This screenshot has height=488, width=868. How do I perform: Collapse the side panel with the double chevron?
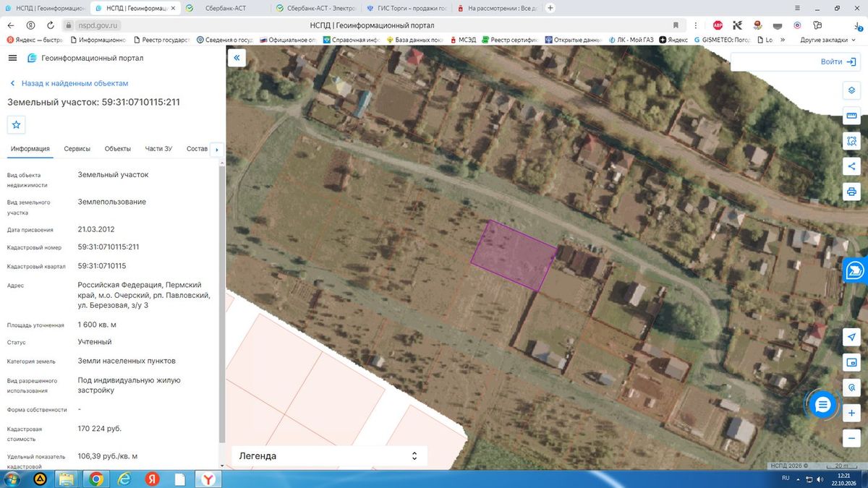point(237,58)
